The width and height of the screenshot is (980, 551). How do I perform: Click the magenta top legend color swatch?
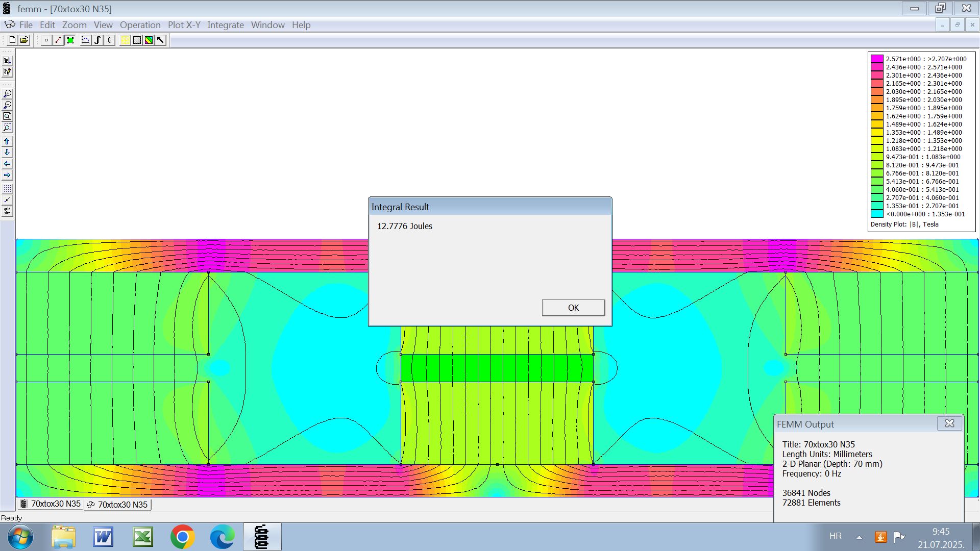(x=876, y=59)
